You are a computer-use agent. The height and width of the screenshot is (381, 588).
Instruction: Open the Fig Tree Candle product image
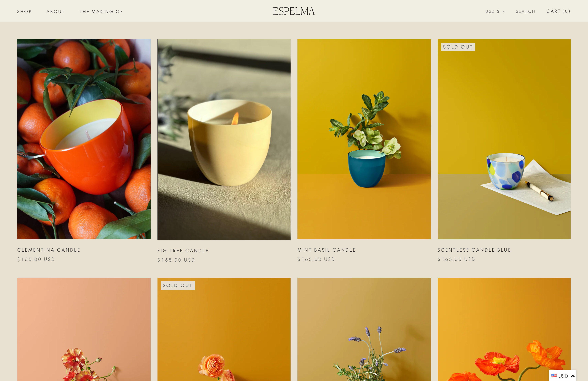click(x=224, y=139)
